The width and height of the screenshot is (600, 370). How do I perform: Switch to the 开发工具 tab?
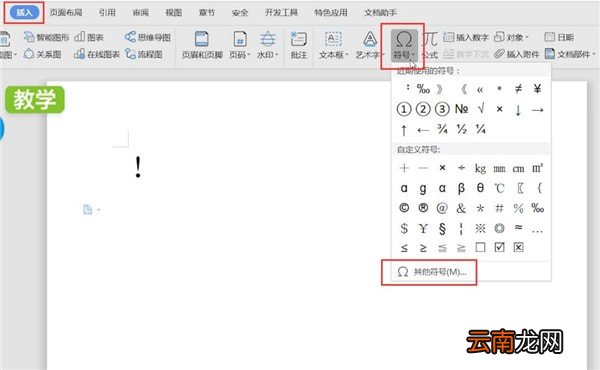281,13
